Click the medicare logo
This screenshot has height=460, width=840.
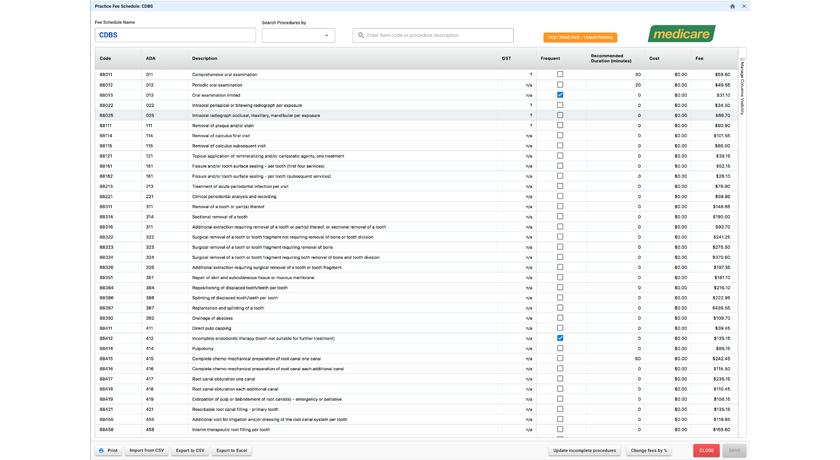pyautogui.click(x=681, y=34)
